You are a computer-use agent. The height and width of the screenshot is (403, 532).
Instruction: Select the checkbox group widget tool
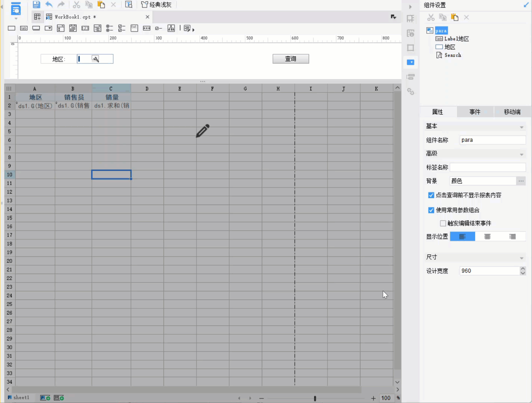pos(122,28)
